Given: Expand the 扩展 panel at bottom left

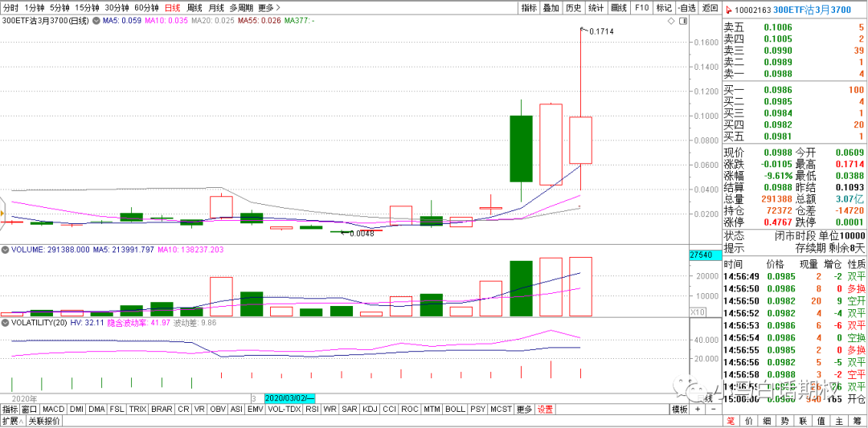Looking at the screenshot, I should tap(11, 421).
